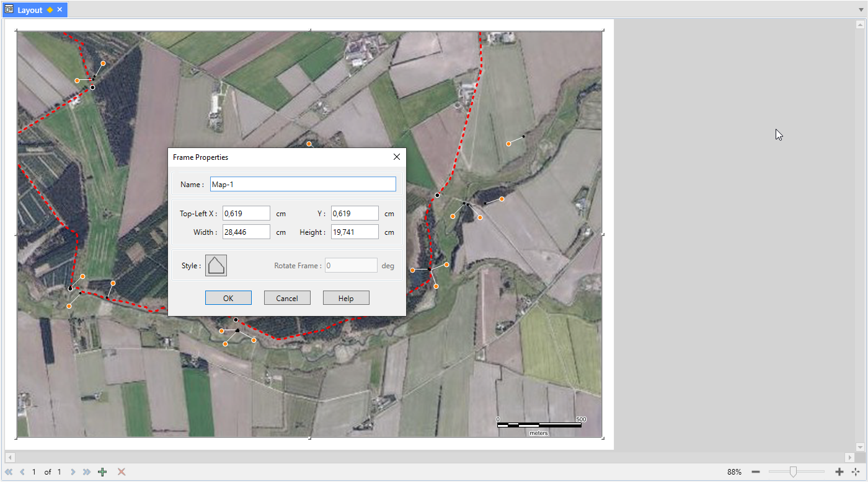Select the Layout tab
868x482 pixels.
point(31,9)
